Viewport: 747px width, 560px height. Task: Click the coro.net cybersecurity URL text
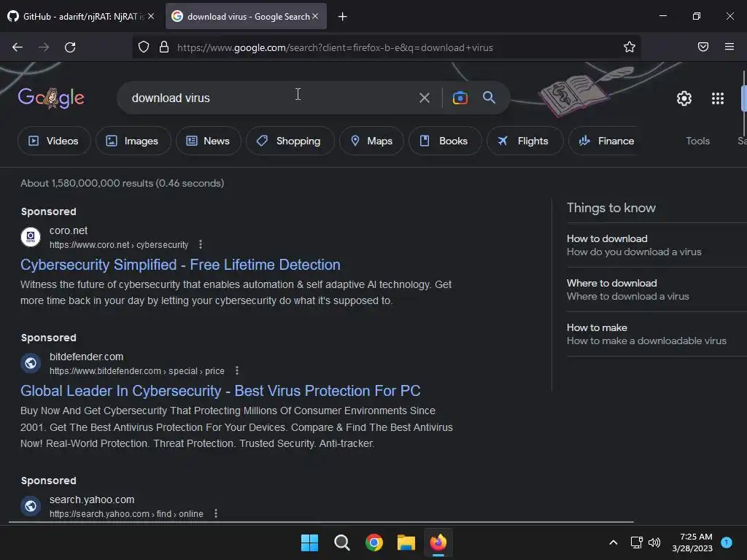coord(119,245)
